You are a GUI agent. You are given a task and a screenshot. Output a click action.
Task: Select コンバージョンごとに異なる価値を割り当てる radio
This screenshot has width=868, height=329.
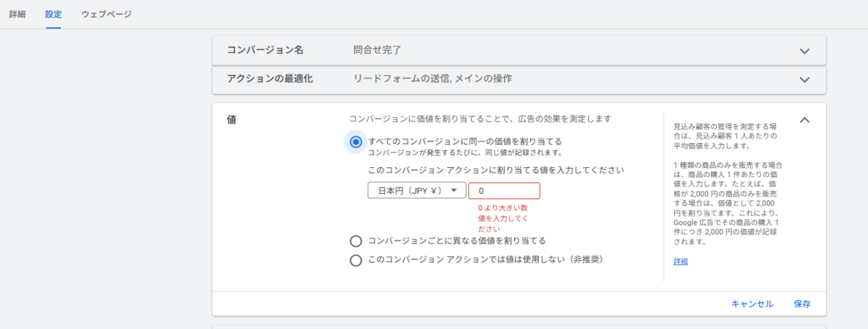pyautogui.click(x=355, y=241)
